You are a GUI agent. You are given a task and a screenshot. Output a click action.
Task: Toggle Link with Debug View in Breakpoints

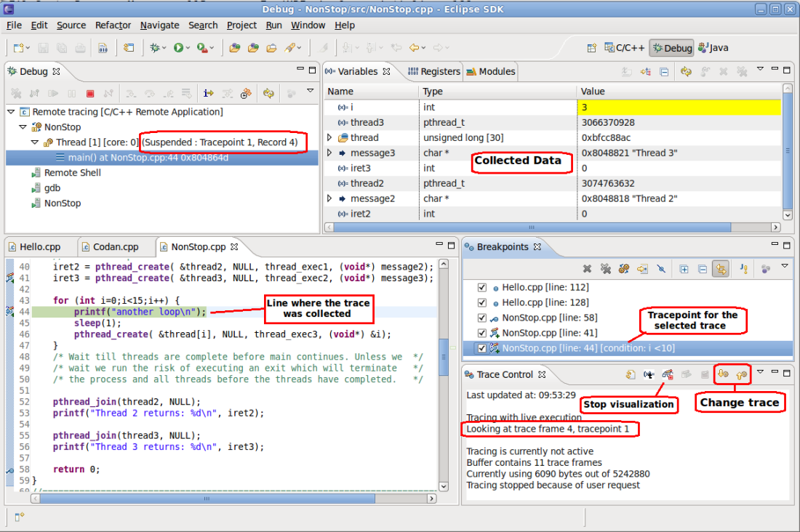click(721, 269)
